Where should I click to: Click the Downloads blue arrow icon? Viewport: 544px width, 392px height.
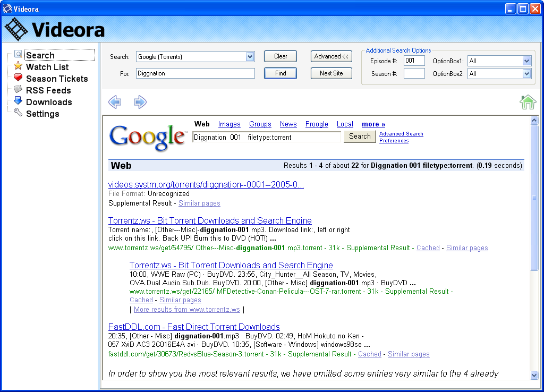(x=18, y=101)
